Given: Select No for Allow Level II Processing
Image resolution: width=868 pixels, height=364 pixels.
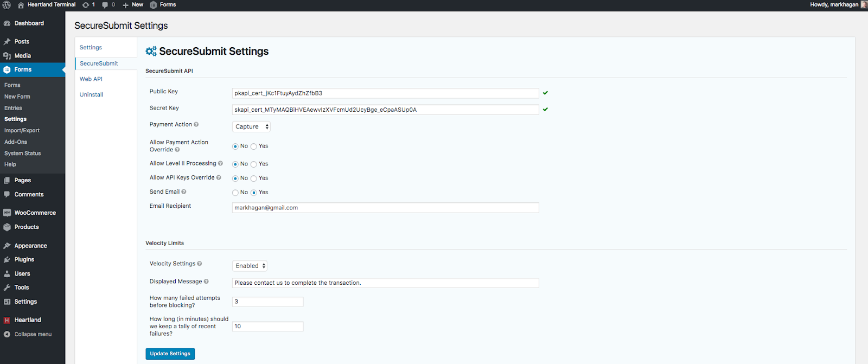Looking at the screenshot, I should click(x=235, y=164).
